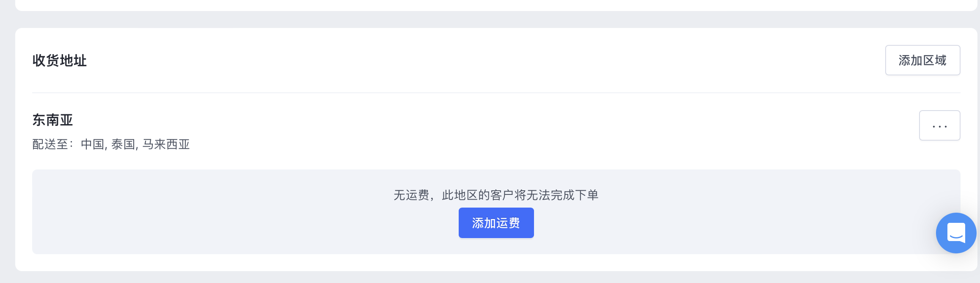Image resolution: width=980 pixels, height=283 pixels.
Task: Click the empty header area between 收货地址 and 添加区域
Action: click(487, 60)
